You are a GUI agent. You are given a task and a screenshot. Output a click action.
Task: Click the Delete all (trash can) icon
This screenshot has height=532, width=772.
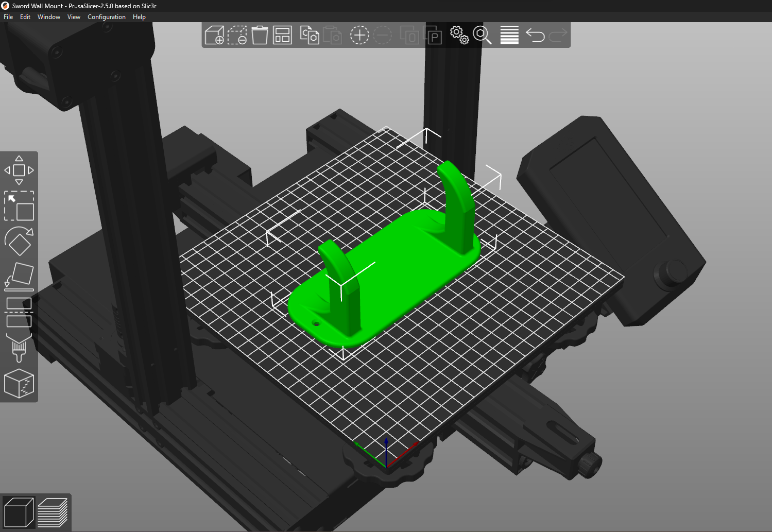point(260,35)
